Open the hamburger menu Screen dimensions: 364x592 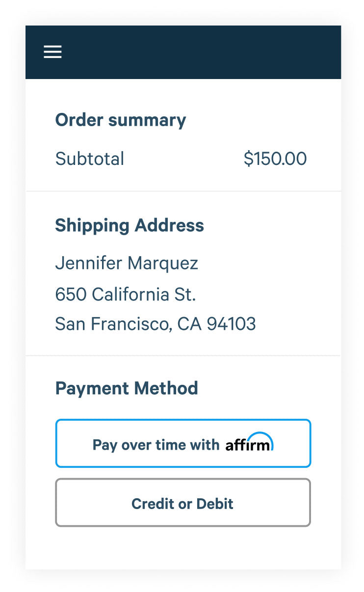click(52, 52)
